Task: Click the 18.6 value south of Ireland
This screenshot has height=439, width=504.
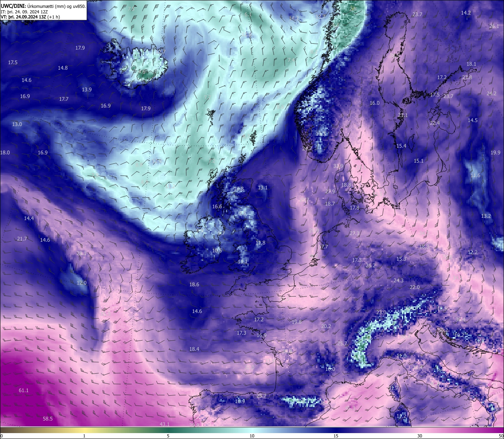Action: 194,284
